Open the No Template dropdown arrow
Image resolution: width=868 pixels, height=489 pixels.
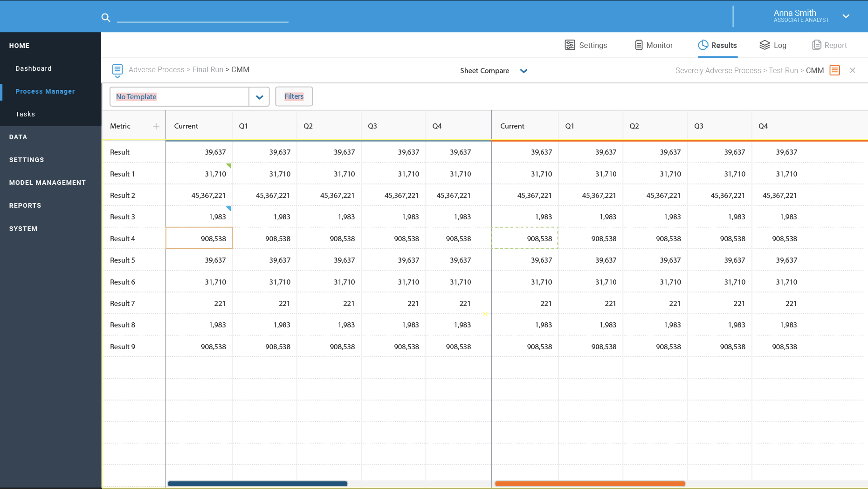coord(259,97)
